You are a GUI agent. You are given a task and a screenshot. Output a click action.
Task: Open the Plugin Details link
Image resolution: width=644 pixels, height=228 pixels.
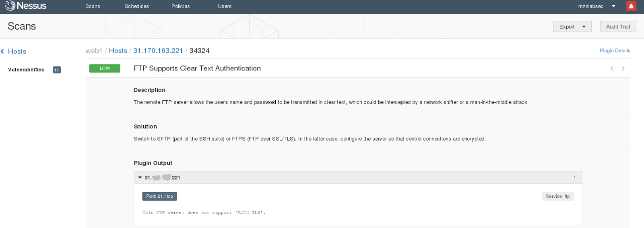tap(615, 50)
